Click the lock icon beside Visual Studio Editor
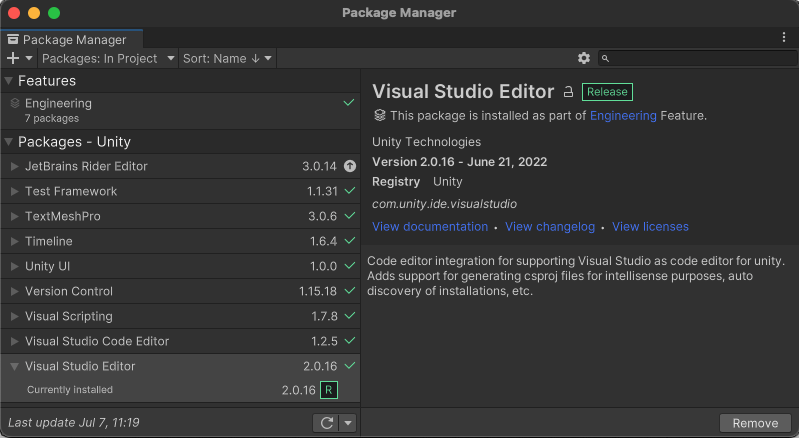Viewport: 799px width, 438px height. point(568,92)
